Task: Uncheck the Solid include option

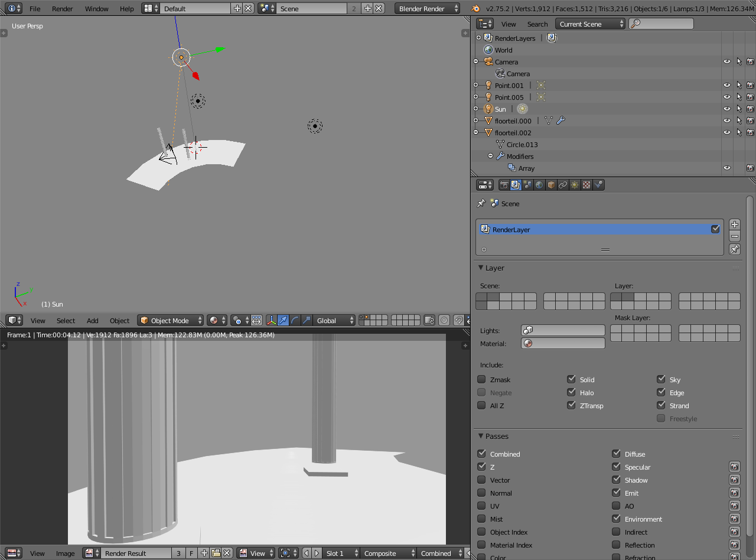Action: coord(571,379)
